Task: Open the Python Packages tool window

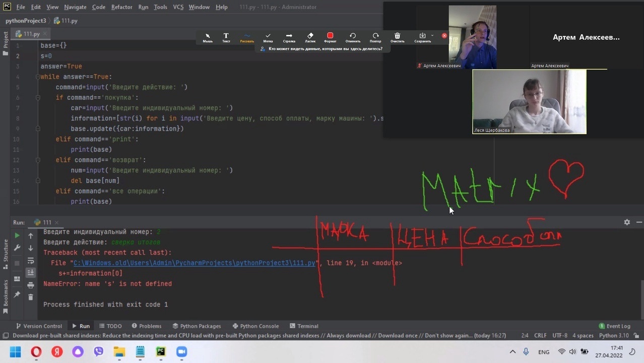Action: [x=197, y=326]
